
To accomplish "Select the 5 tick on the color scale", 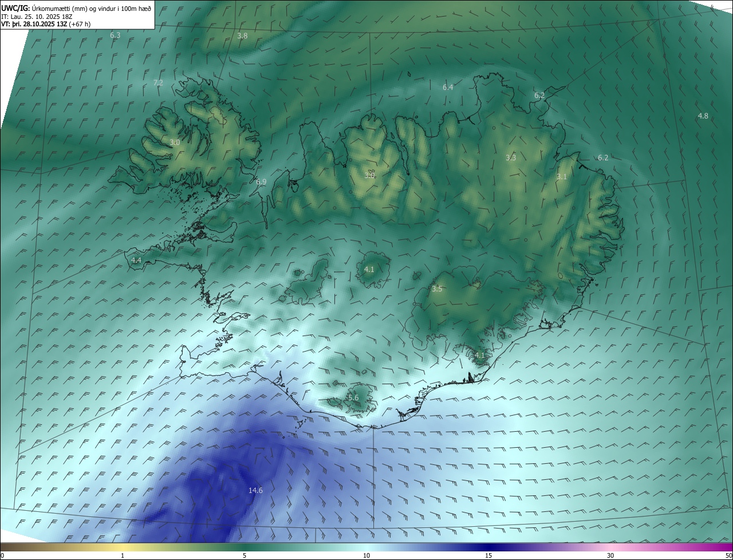I will [x=245, y=556].
